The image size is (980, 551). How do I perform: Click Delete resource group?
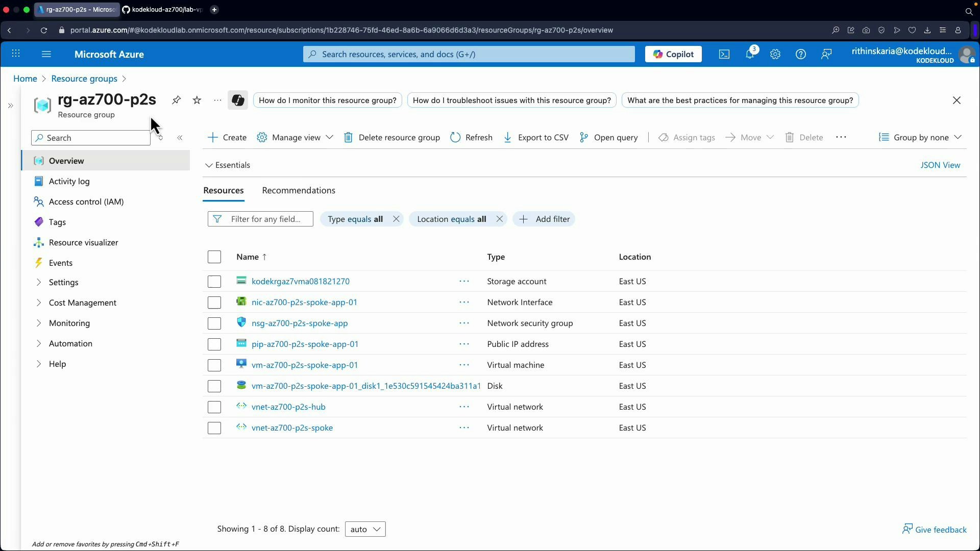(x=392, y=137)
